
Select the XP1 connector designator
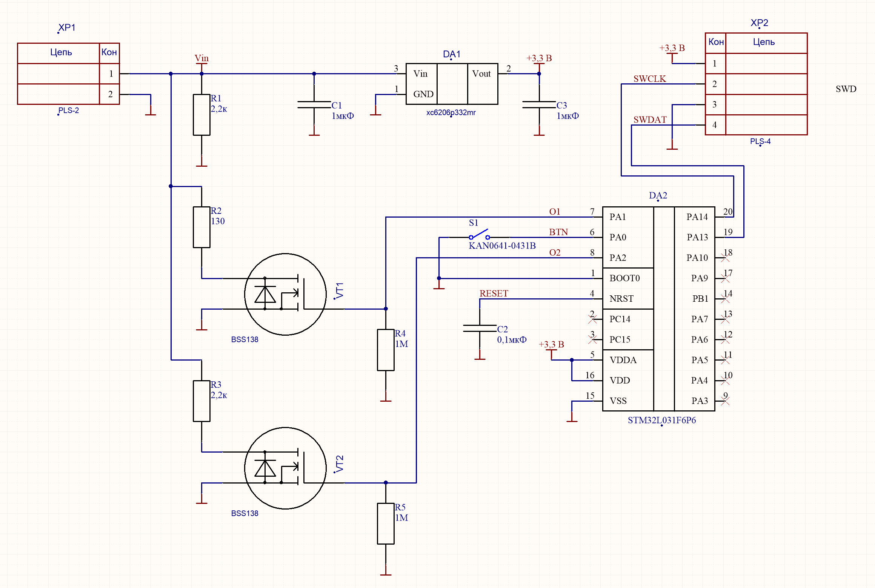coord(67,28)
